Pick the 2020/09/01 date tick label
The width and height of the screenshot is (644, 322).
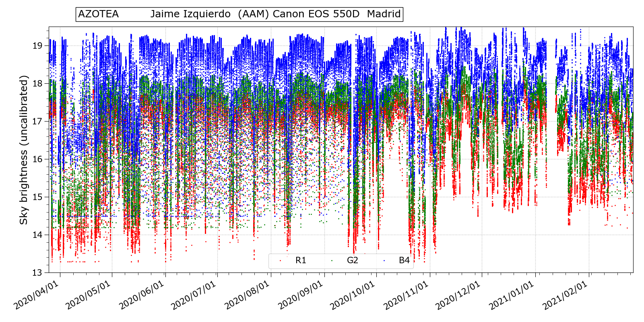tap(301, 296)
